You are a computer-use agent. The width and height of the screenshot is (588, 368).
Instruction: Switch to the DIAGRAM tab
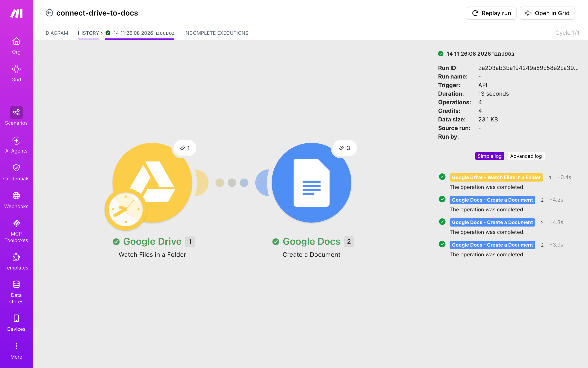pos(57,33)
